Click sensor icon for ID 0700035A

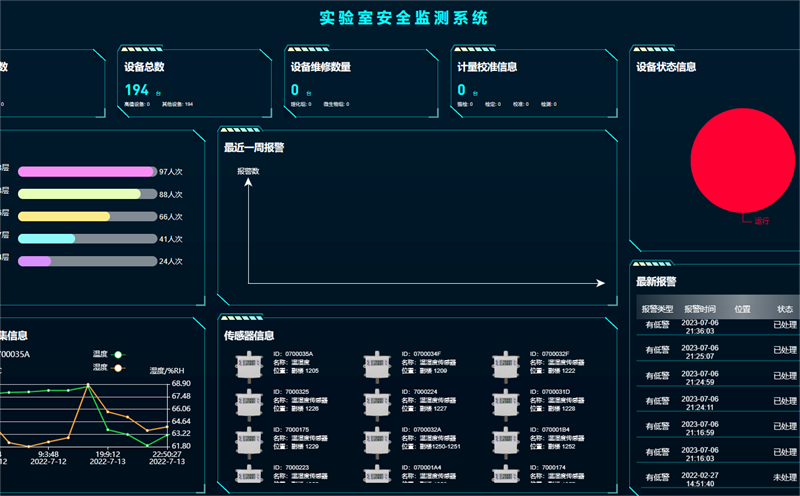[x=248, y=365]
